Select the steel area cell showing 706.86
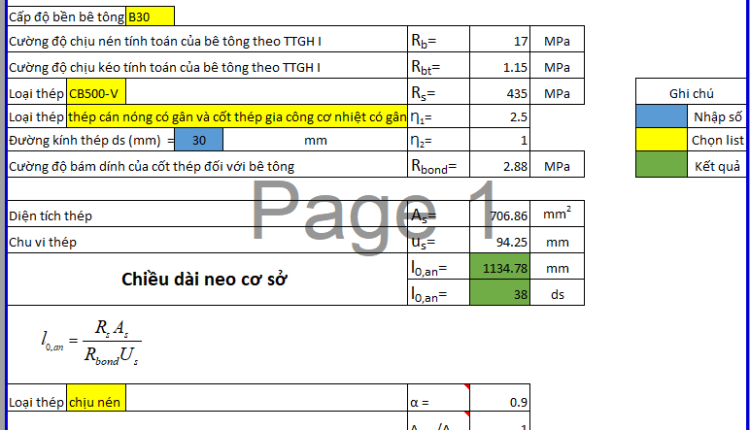This screenshot has width=750, height=430. [501, 215]
